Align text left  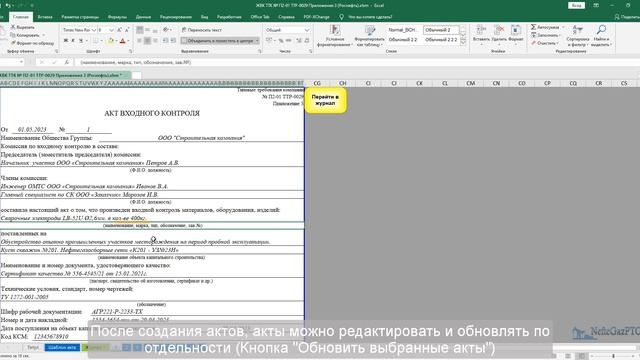[140, 41]
